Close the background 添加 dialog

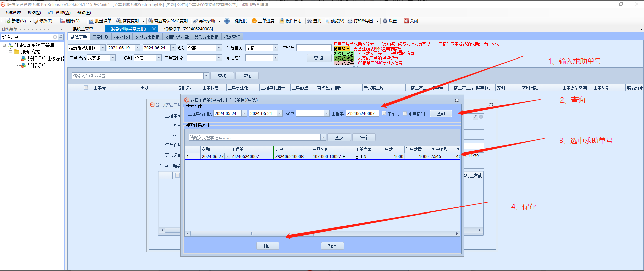(x=491, y=105)
